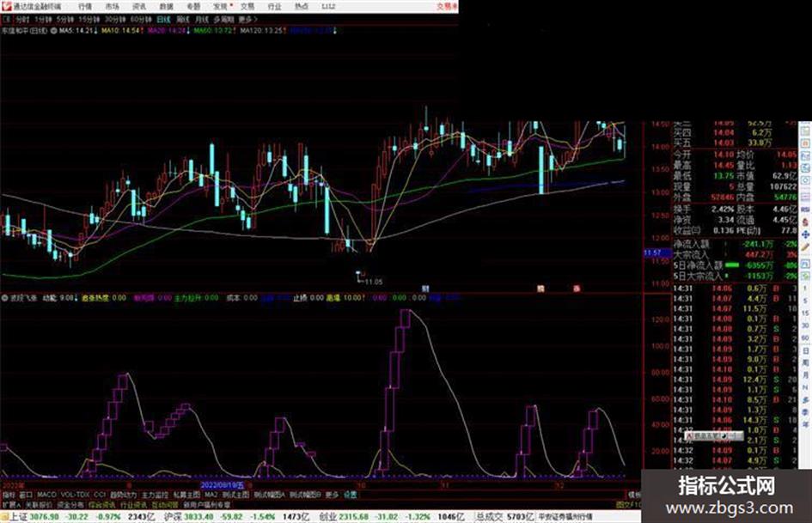Click the 上证 index in the status bar
Screen dimensions: 812x523
[19, 517]
